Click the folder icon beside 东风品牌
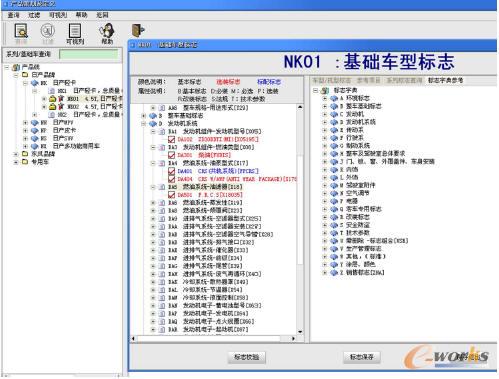This screenshot has width=499, height=379. [25, 154]
